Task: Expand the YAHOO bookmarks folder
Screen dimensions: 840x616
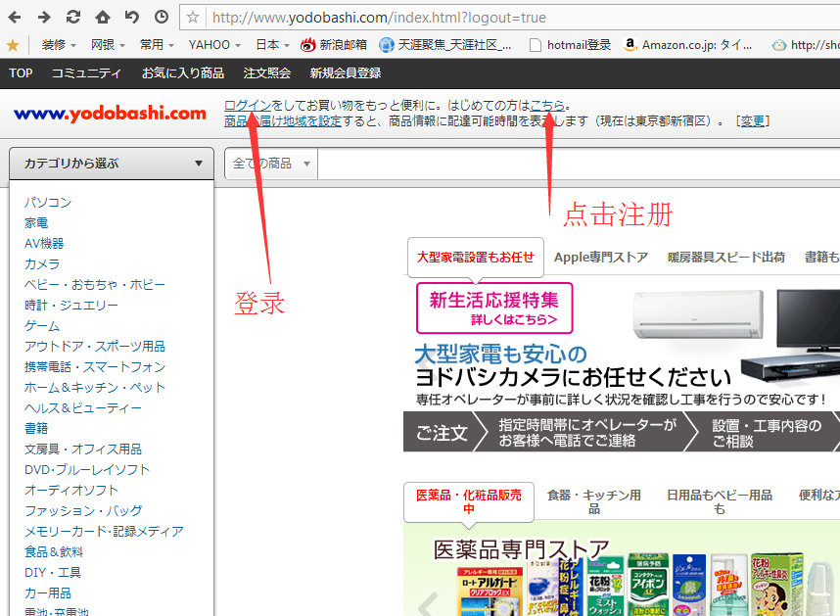Action: click(214, 45)
